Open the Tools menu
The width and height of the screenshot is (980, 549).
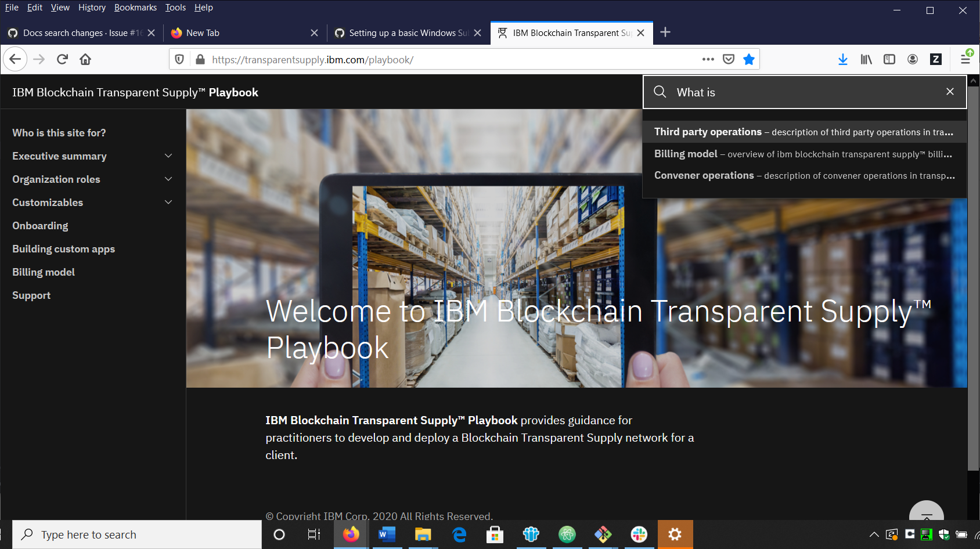click(x=175, y=8)
